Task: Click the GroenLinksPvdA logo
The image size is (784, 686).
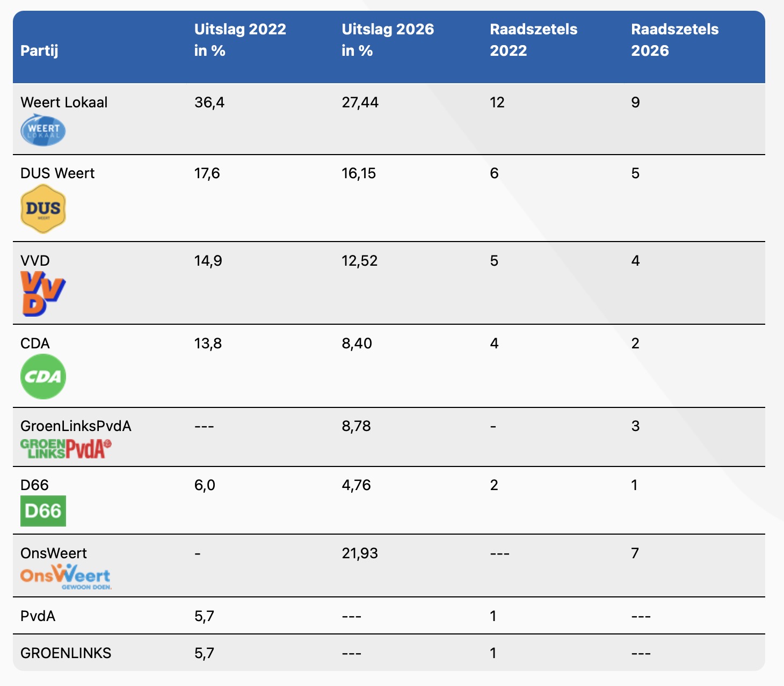Action: (x=66, y=448)
